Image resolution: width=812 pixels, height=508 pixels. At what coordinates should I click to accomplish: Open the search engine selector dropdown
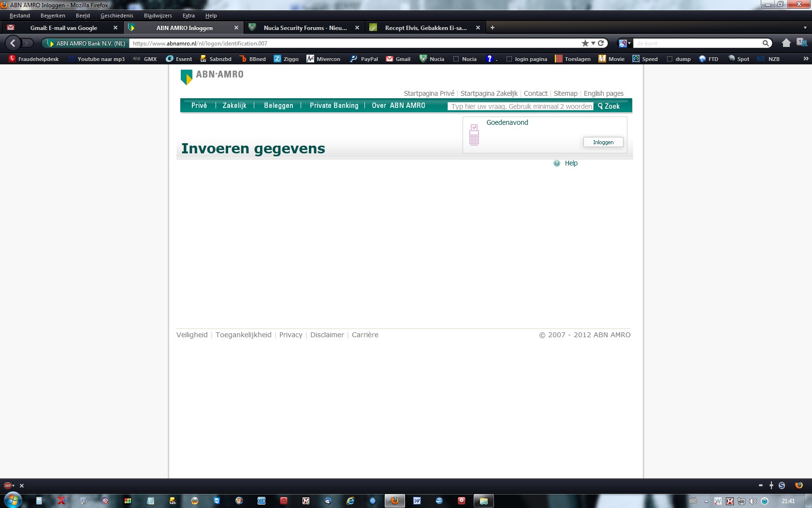pos(624,43)
